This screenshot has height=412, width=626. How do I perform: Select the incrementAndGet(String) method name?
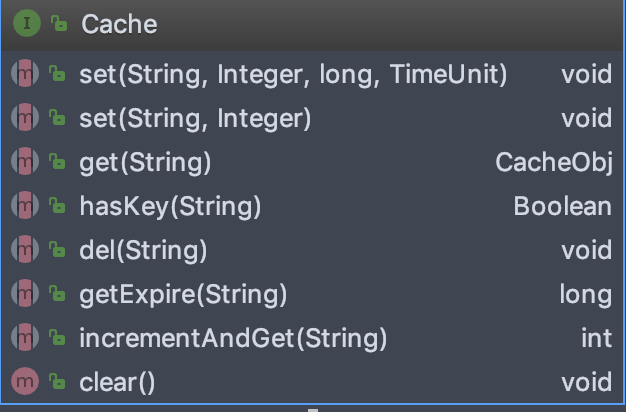(232, 337)
